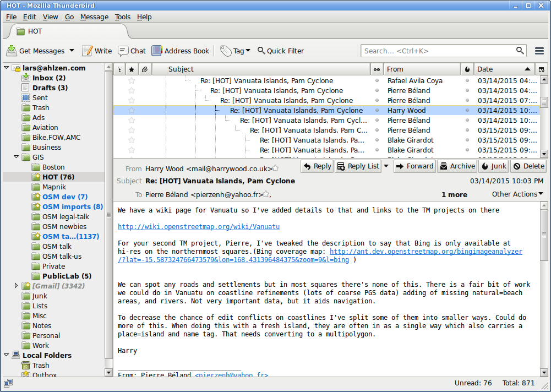Click the Get Messages icon
The height and width of the screenshot is (392, 551).
click(x=12, y=51)
